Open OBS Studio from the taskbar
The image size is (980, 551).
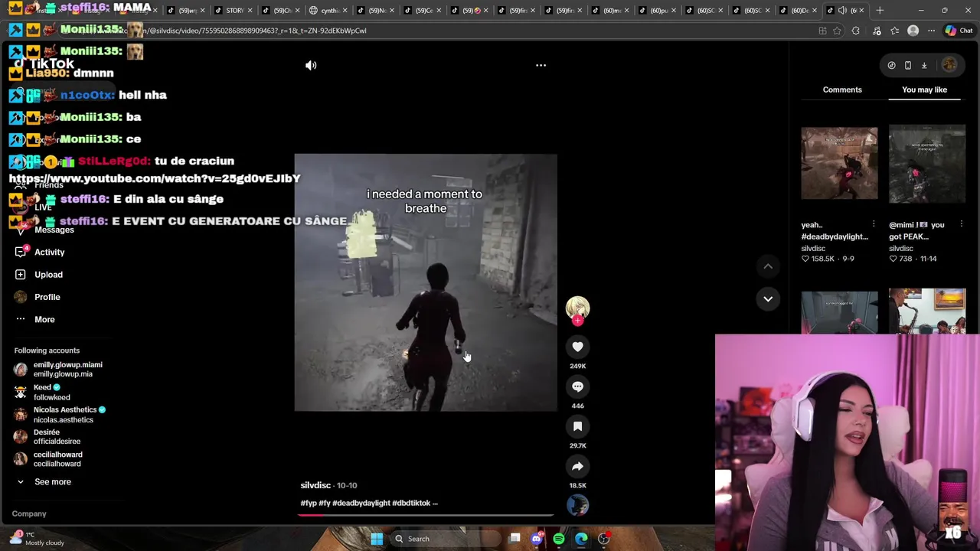(603, 539)
